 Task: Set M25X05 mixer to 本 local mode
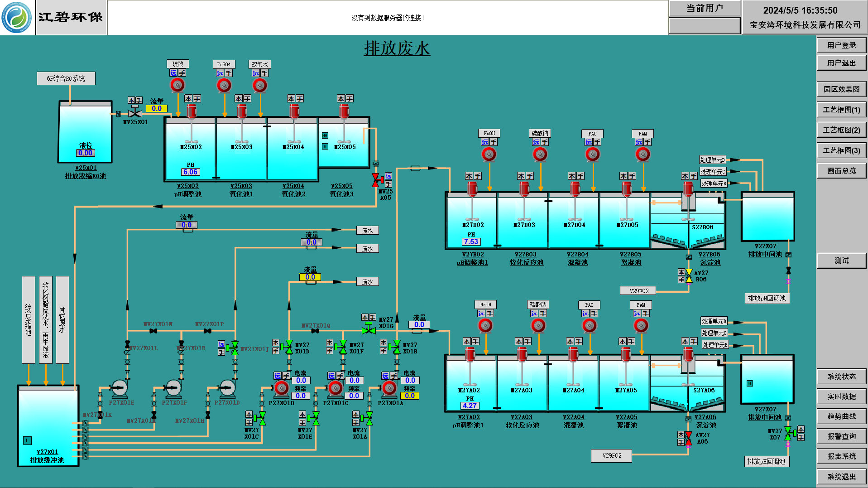tap(341, 99)
